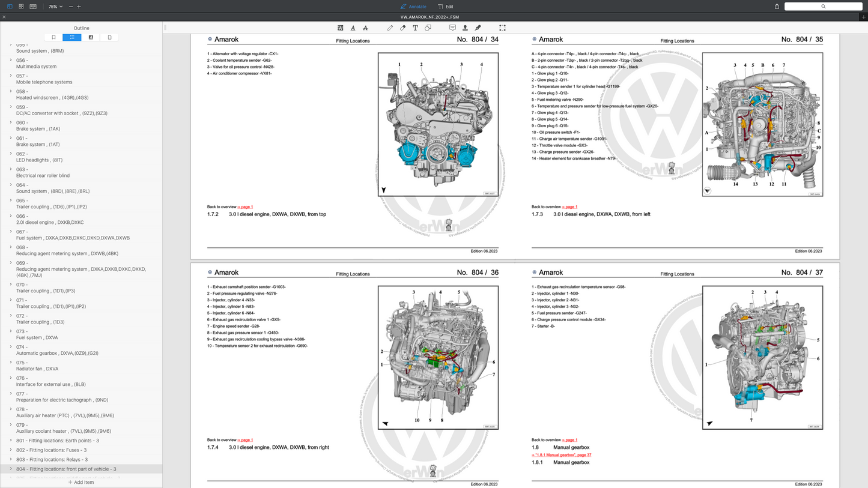
Task: Follow the "1.8.1 Manual gearbox", page 37 link
Action: coord(562,455)
